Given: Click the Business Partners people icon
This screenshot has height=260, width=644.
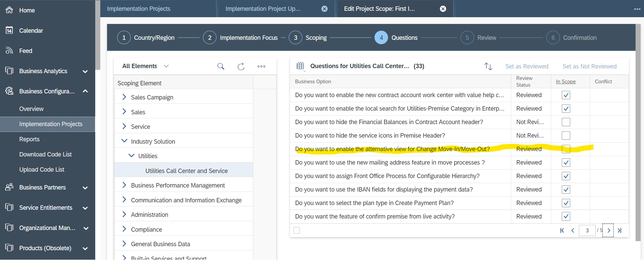Looking at the screenshot, I should coord(9,187).
